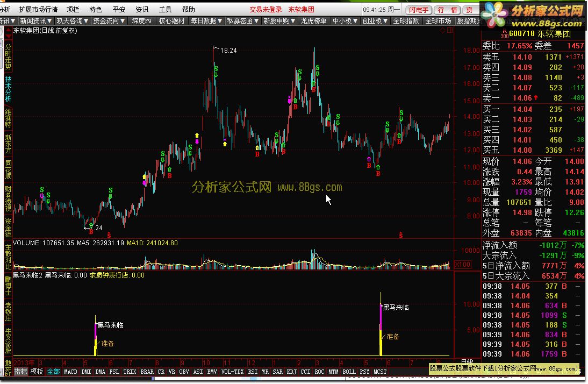Open the 主散对比 sidebar tab
This screenshot has height=384, width=588.
[8, 257]
